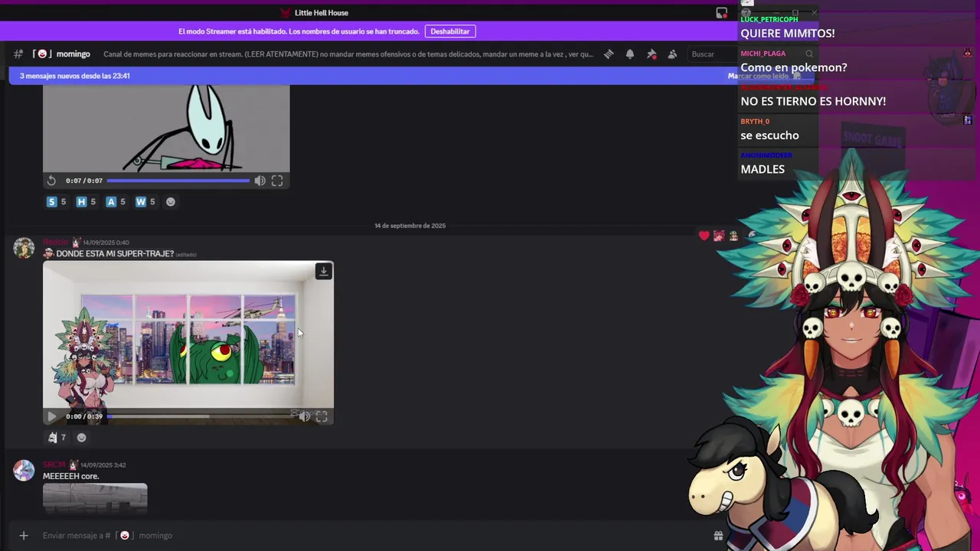The width and height of the screenshot is (980, 551).
Task: Add reaction below the 0:07 video
Action: click(171, 202)
